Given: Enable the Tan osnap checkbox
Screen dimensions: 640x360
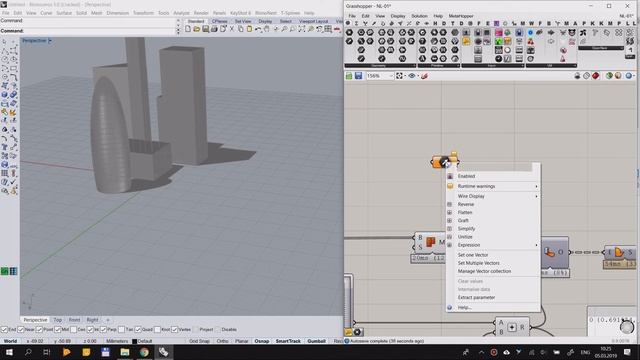Looking at the screenshot, I should [x=121, y=330].
